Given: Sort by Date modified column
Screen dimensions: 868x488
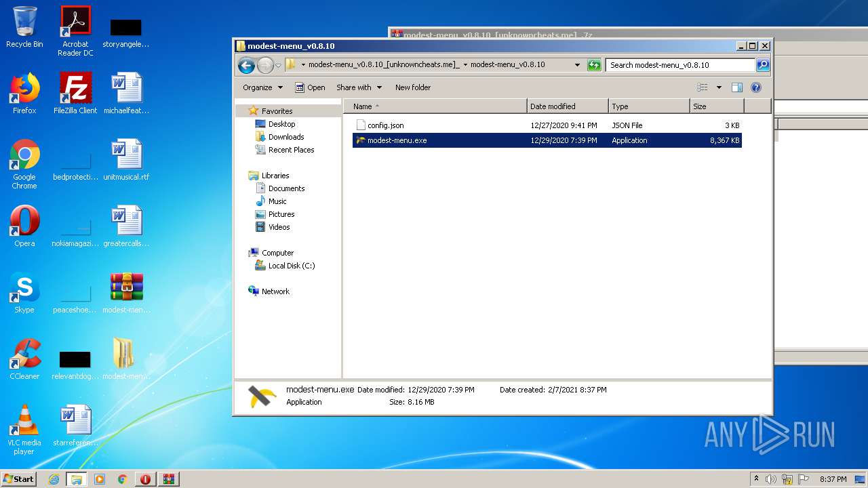Looking at the screenshot, I should [568, 106].
